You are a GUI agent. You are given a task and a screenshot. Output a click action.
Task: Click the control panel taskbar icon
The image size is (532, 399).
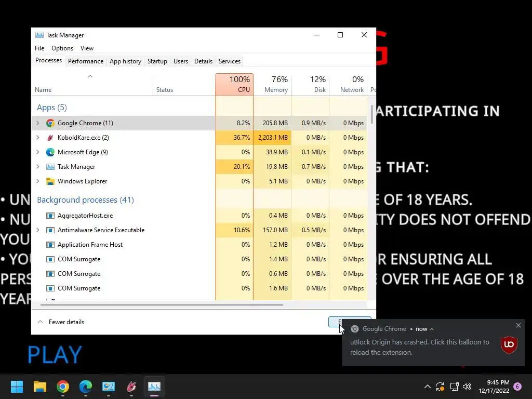coord(109,387)
